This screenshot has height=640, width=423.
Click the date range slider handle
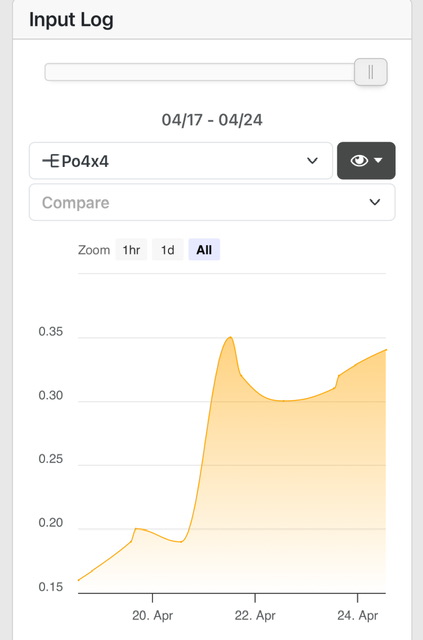(x=371, y=72)
